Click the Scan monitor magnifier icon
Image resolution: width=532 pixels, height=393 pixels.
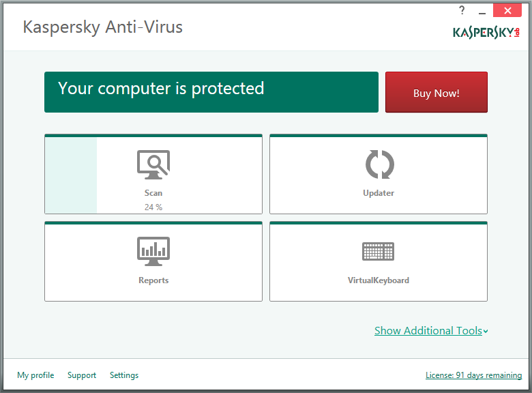[x=153, y=164]
